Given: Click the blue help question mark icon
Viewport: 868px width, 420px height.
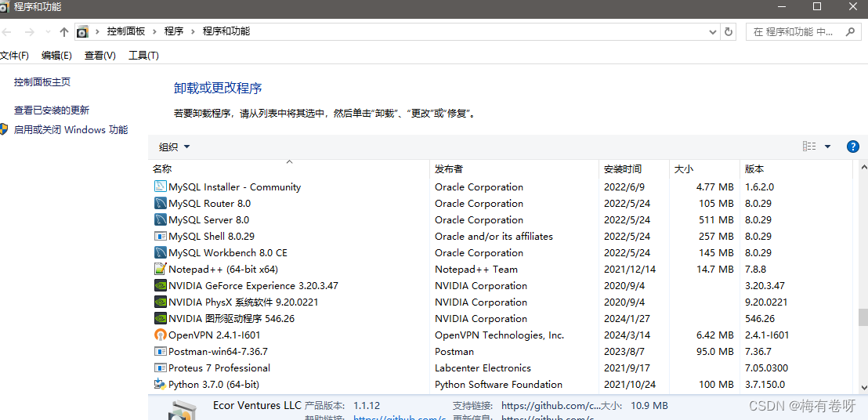Looking at the screenshot, I should [x=853, y=147].
